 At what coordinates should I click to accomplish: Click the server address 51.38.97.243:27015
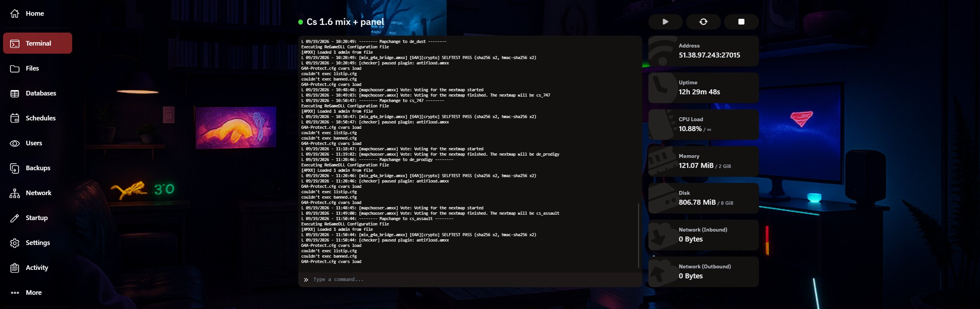[709, 55]
